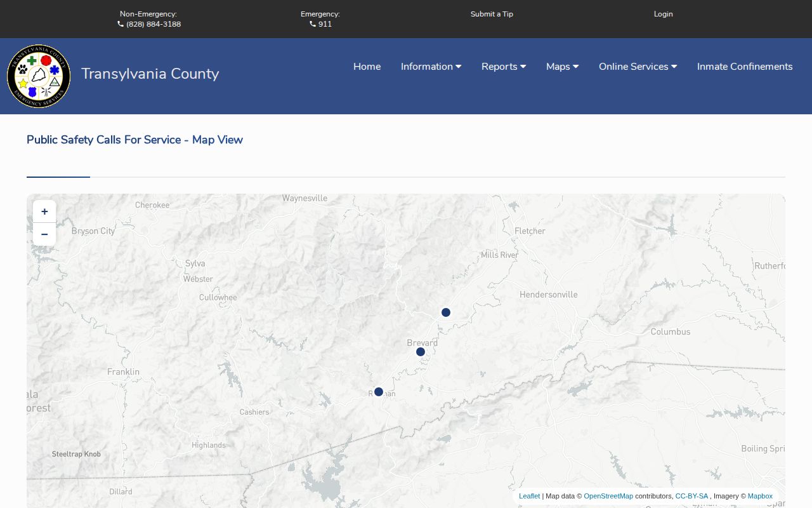Image resolution: width=812 pixels, height=508 pixels.
Task: Click the Public Safety Calls For Service heading
Action: click(x=134, y=140)
